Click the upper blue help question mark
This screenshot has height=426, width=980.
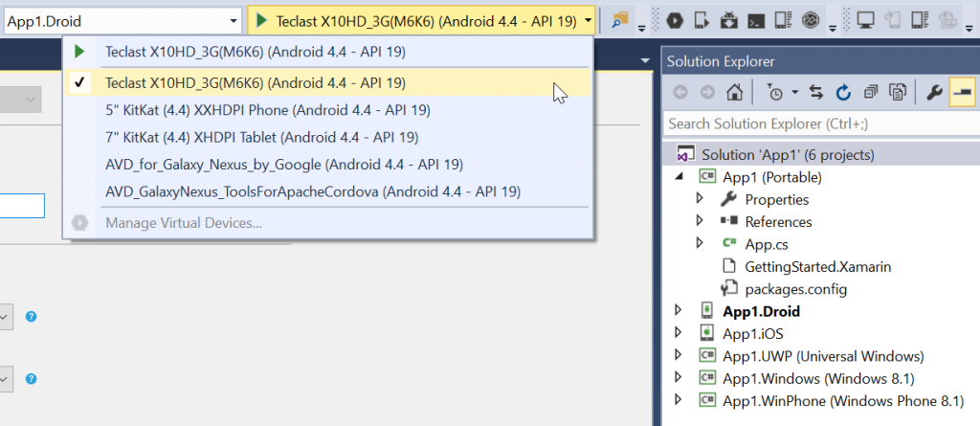click(x=31, y=317)
